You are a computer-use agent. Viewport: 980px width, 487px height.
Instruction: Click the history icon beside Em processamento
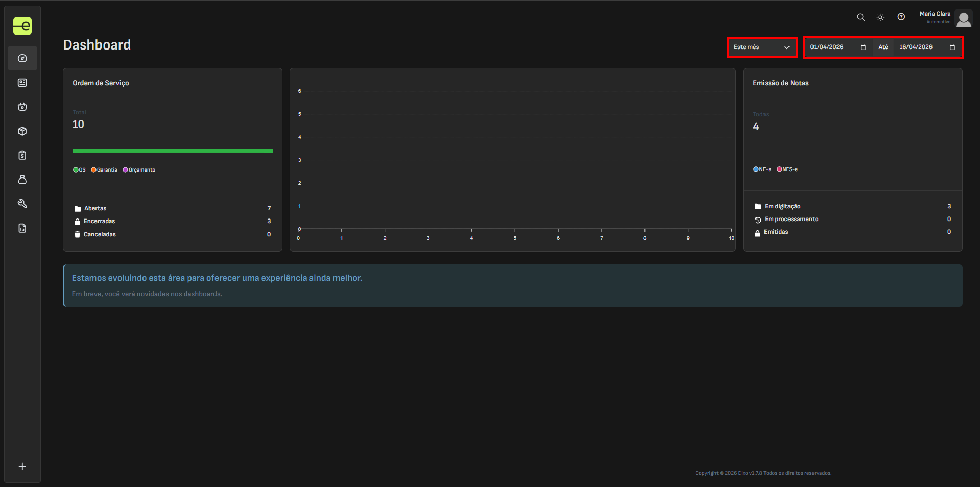(758, 220)
